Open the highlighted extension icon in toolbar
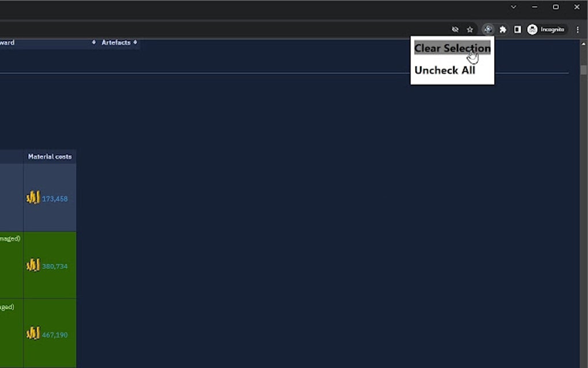 click(488, 29)
